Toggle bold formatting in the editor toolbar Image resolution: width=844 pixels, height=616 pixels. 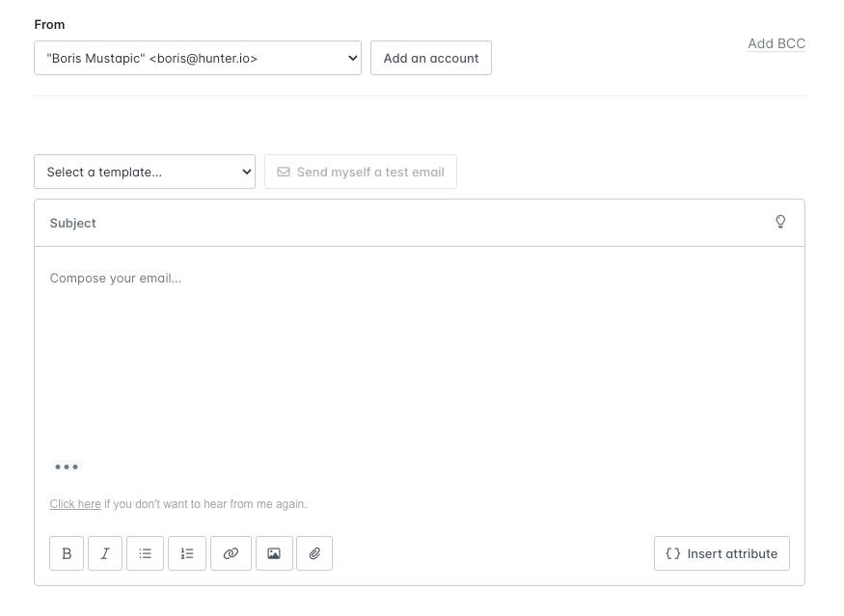(x=67, y=553)
